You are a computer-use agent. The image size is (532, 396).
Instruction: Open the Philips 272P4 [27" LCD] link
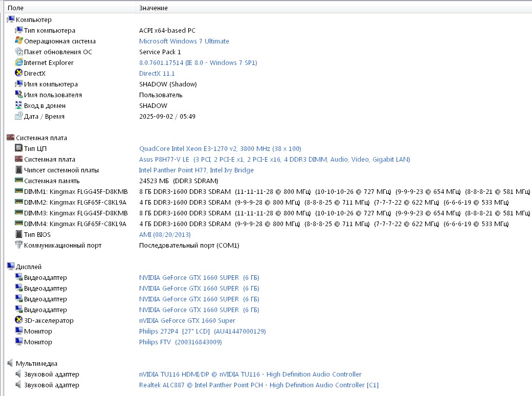(203, 331)
